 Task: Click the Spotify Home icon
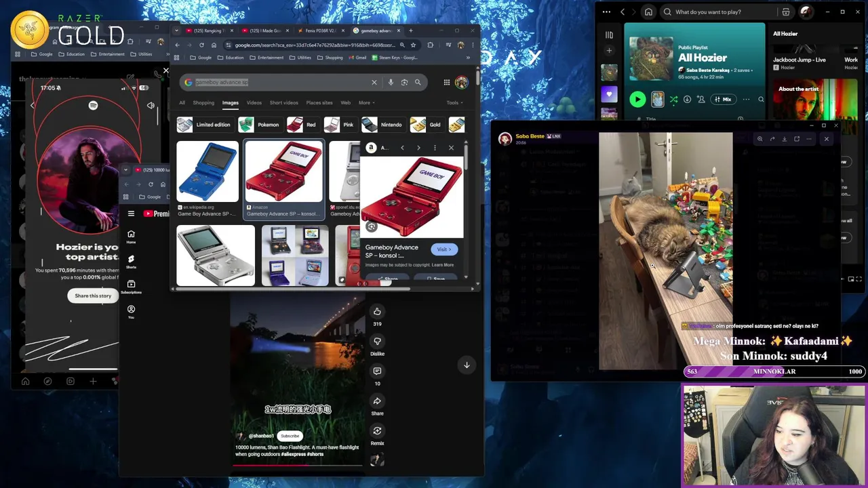(649, 12)
